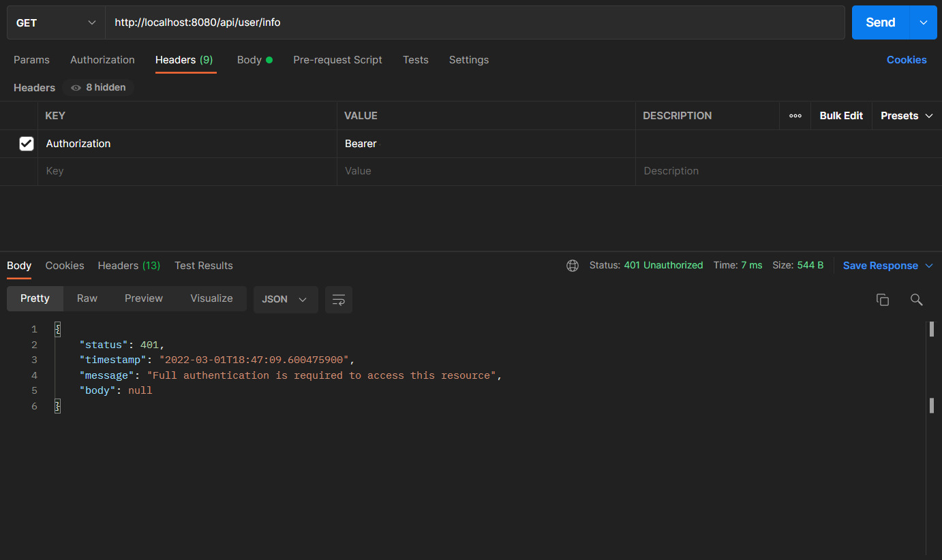Switch to the request Authorization tab

102,60
